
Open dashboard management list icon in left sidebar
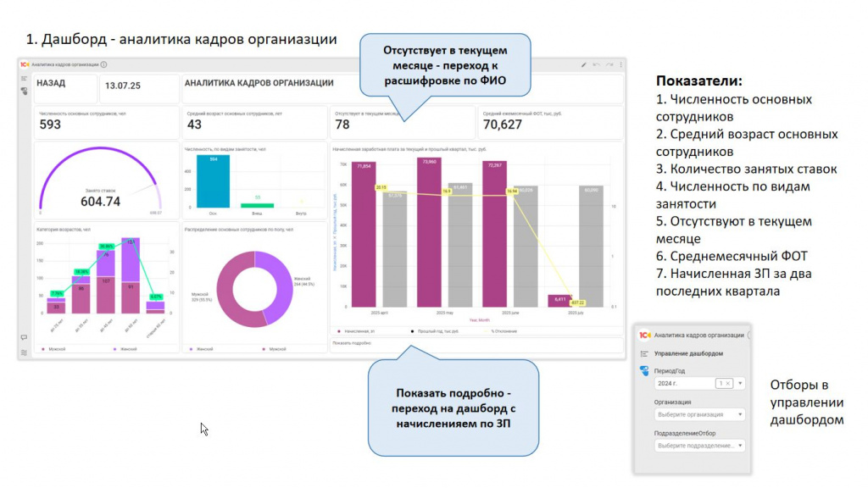(24, 79)
